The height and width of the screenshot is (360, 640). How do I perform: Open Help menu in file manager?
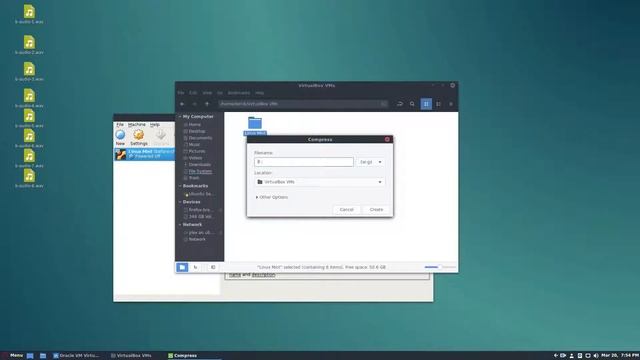pyautogui.click(x=260, y=93)
